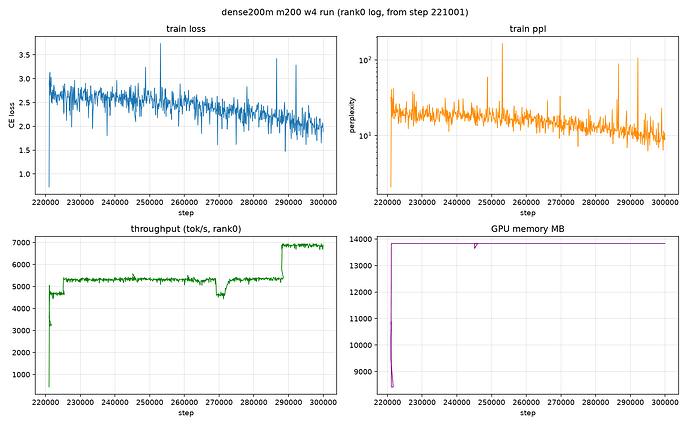This screenshot has height=424, width=690.
Task: Click the 2.5 tick on train loss axis
Action: [24, 102]
